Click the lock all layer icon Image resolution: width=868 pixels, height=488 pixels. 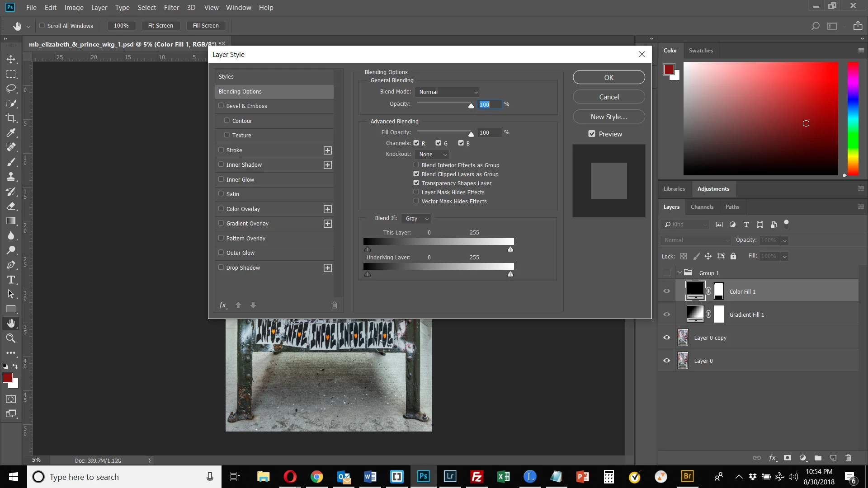point(733,256)
